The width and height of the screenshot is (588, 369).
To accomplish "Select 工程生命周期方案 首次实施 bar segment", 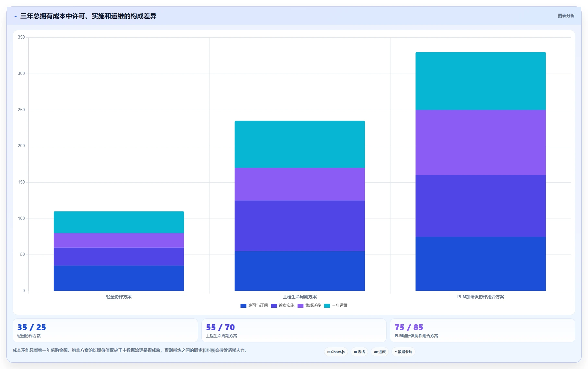I will click(300, 226).
